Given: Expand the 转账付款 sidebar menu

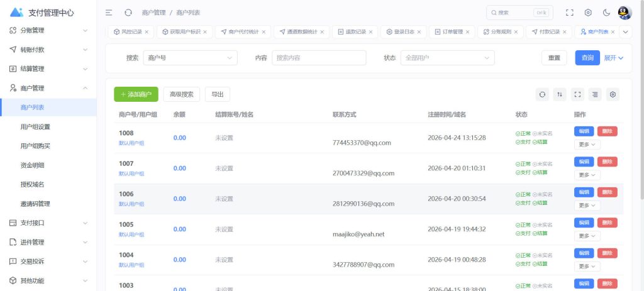Looking at the screenshot, I should click(48, 50).
